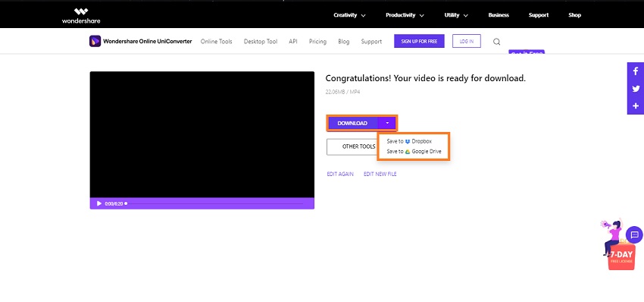Viewport: 644px width, 302px height.
Task: Click the 7-DAY free license promo
Action: tap(621, 257)
